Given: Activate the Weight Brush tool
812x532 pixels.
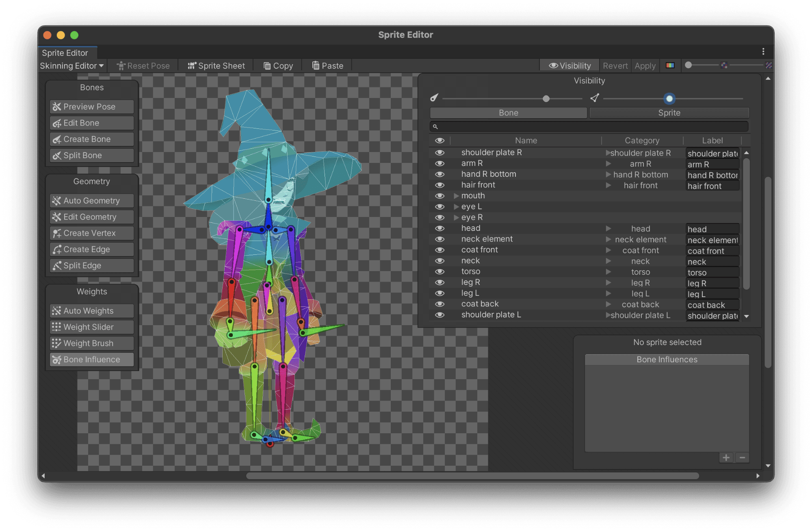Looking at the screenshot, I should (x=92, y=343).
